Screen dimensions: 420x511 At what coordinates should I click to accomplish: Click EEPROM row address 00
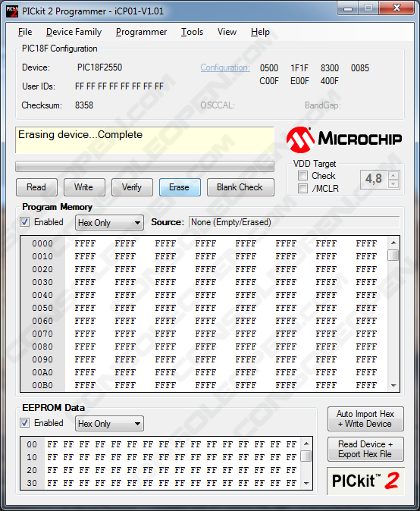click(32, 444)
